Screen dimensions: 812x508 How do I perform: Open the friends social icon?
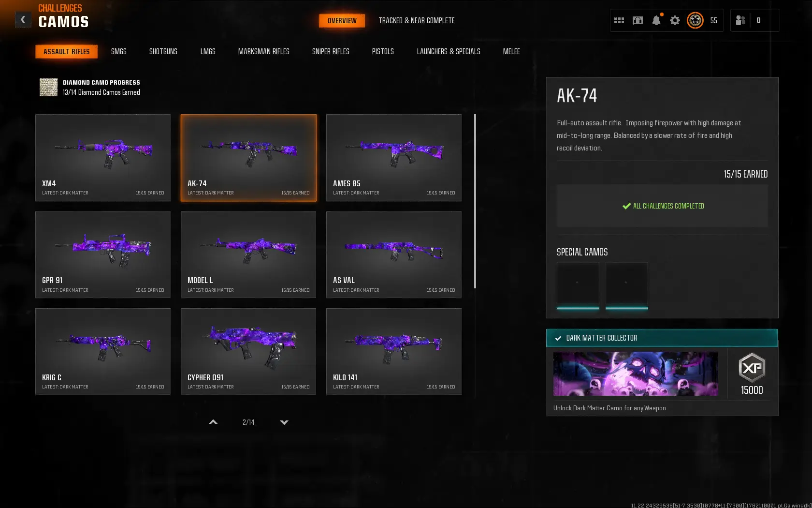[740, 20]
